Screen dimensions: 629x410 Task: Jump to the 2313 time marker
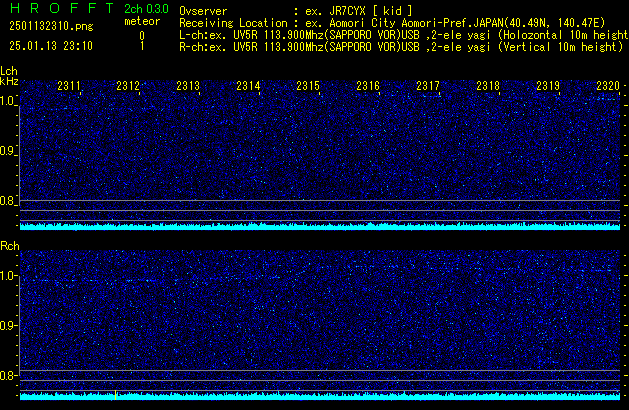pyautogui.click(x=188, y=86)
